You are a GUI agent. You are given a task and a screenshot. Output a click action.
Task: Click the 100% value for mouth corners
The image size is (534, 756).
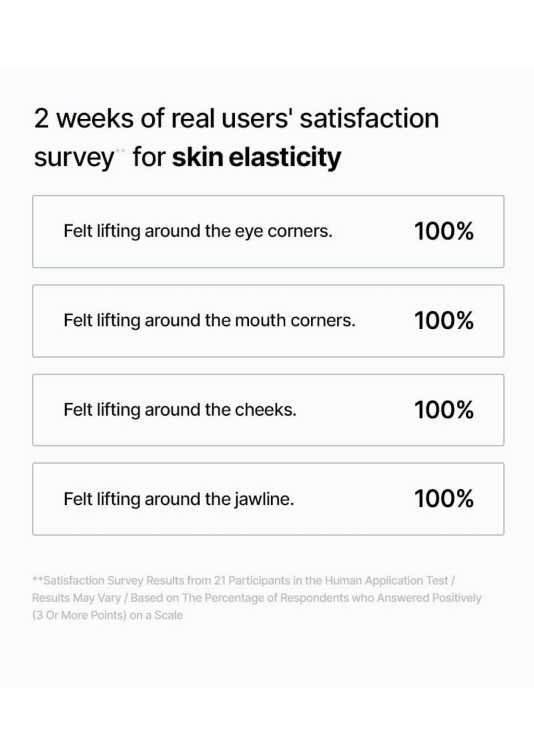[444, 320]
